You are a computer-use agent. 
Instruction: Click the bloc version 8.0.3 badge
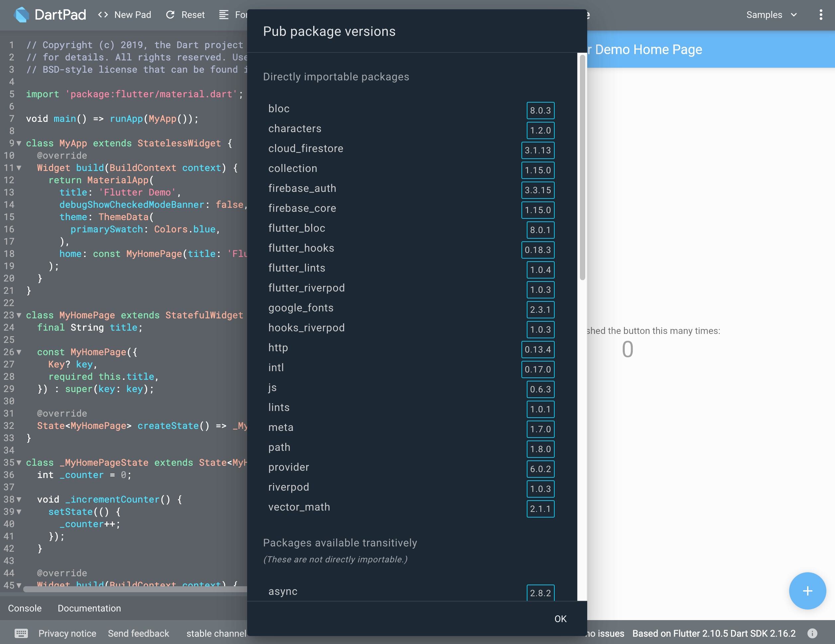[x=540, y=111]
